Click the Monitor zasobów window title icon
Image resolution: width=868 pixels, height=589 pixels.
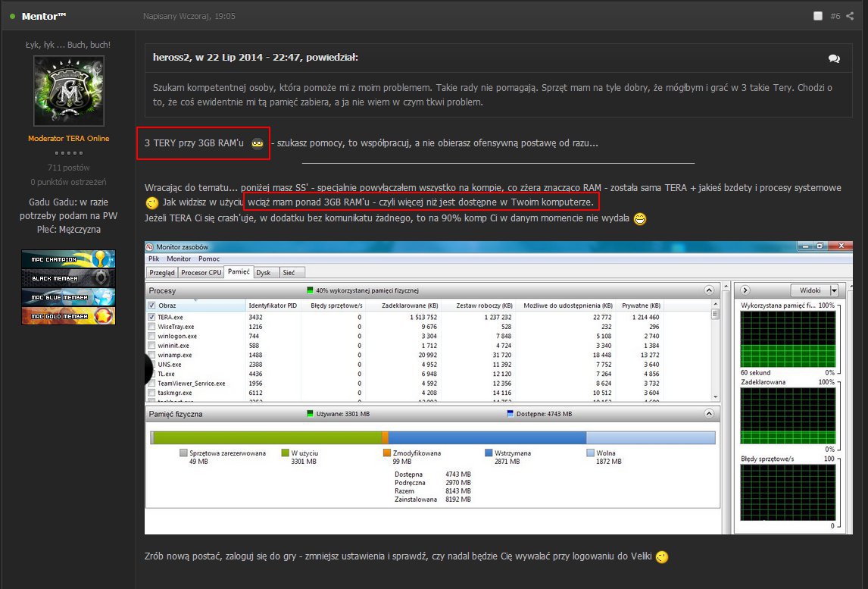149,246
